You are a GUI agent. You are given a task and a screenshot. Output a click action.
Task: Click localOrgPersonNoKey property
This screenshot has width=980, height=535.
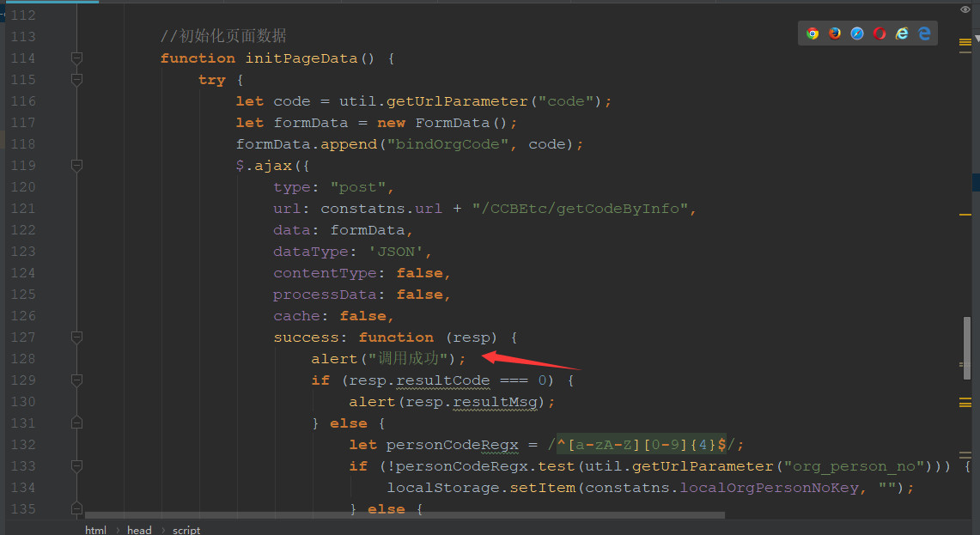[x=769, y=488]
